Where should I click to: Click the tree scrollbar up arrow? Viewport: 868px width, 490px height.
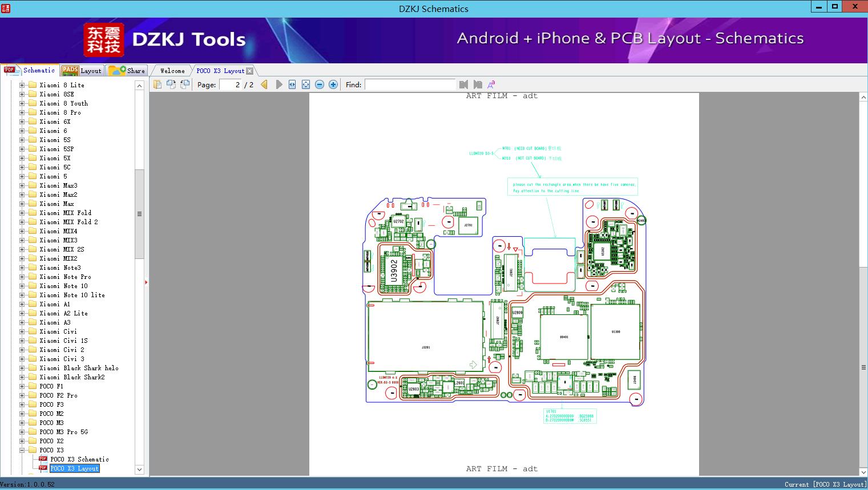pos(139,85)
